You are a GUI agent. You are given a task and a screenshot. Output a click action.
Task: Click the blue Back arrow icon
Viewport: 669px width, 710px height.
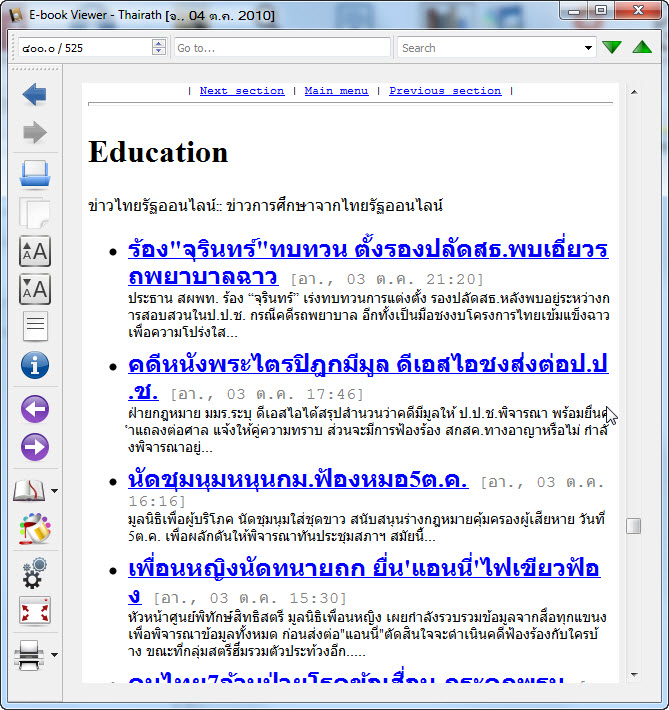34,95
